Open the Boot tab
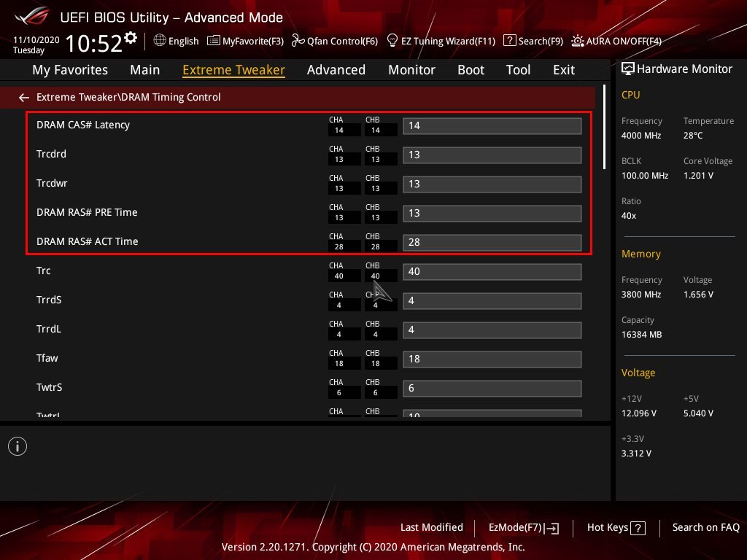747x560 pixels. (x=471, y=70)
